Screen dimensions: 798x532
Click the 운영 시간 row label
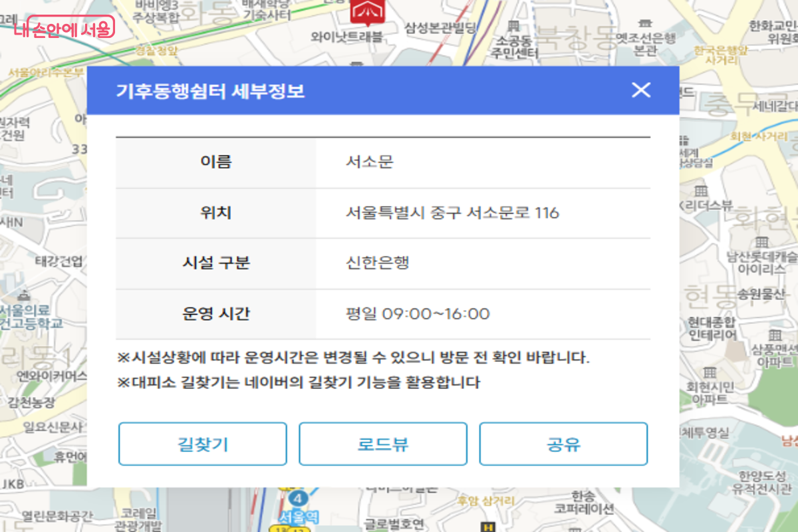[x=216, y=314]
